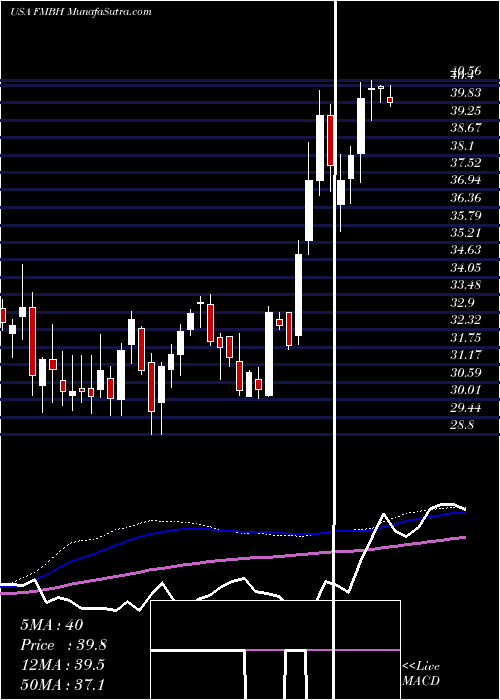Select the 38.67 price label
The height and width of the screenshot is (700, 500).
(x=466, y=128)
